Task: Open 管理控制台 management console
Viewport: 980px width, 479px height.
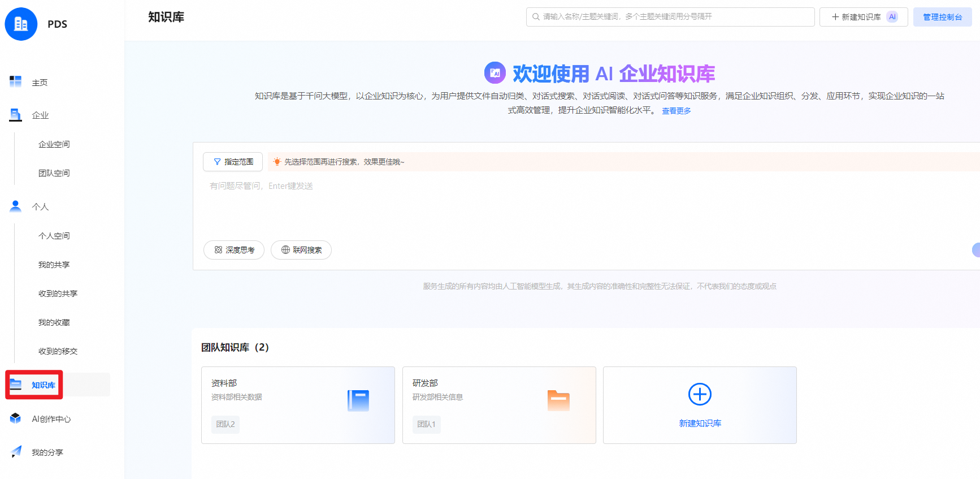Action: tap(943, 17)
